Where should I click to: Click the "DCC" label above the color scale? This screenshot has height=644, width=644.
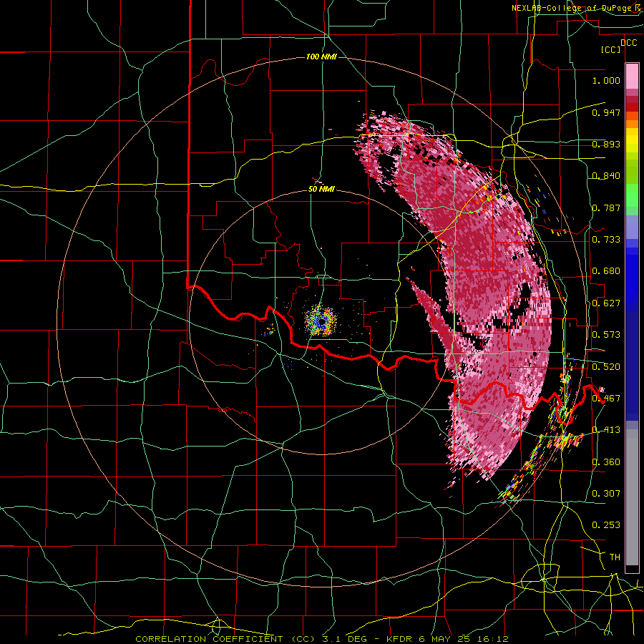629,43
